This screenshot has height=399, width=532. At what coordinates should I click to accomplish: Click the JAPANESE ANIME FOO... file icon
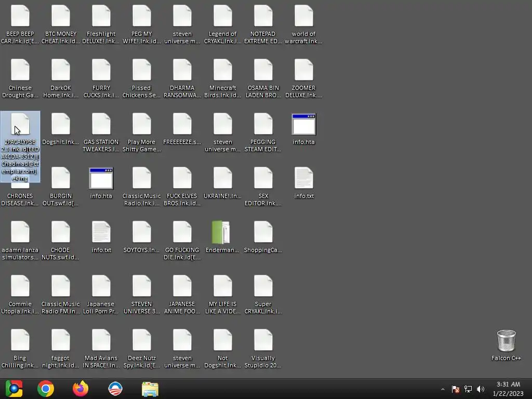[x=182, y=286]
